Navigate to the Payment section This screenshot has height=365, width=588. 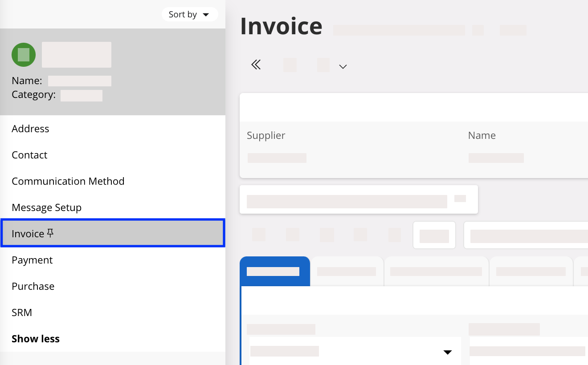point(32,260)
